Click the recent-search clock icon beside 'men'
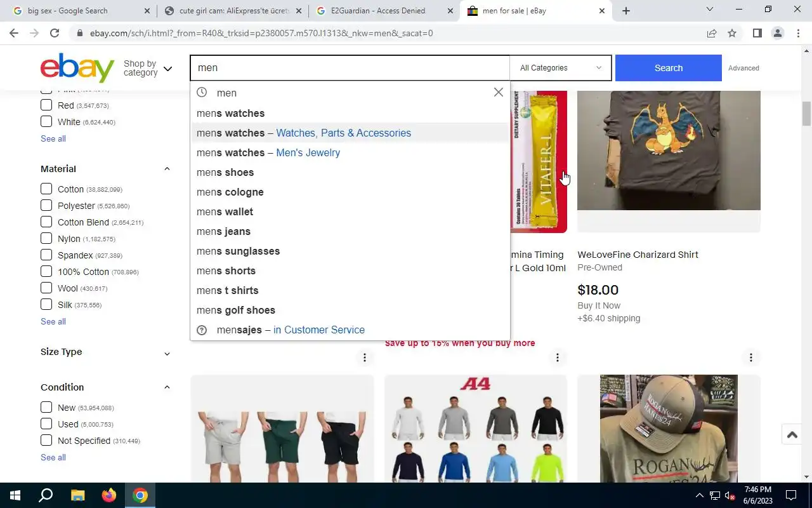 pos(202,92)
